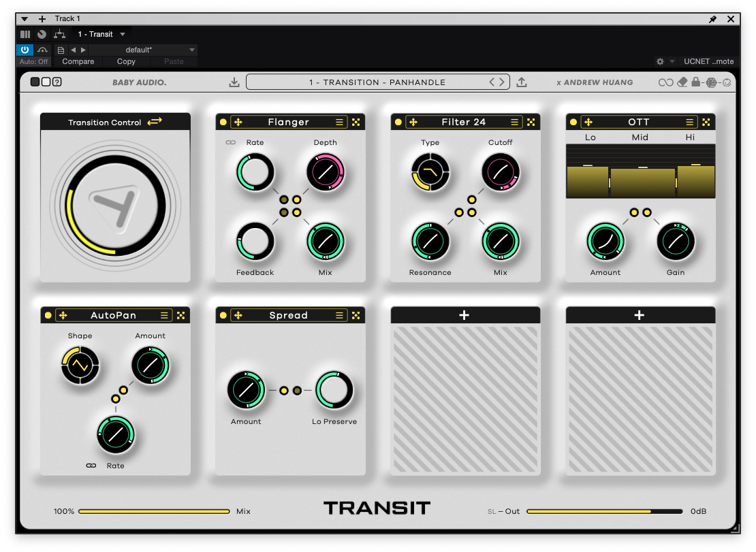The width and height of the screenshot is (756, 552).
Task: Select the light theme square
Action: pos(46,82)
